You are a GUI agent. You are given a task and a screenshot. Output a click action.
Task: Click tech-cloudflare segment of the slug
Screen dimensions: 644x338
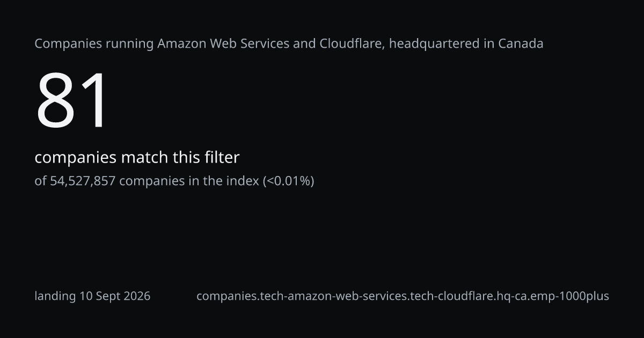pyautogui.click(x=451, y=296)
